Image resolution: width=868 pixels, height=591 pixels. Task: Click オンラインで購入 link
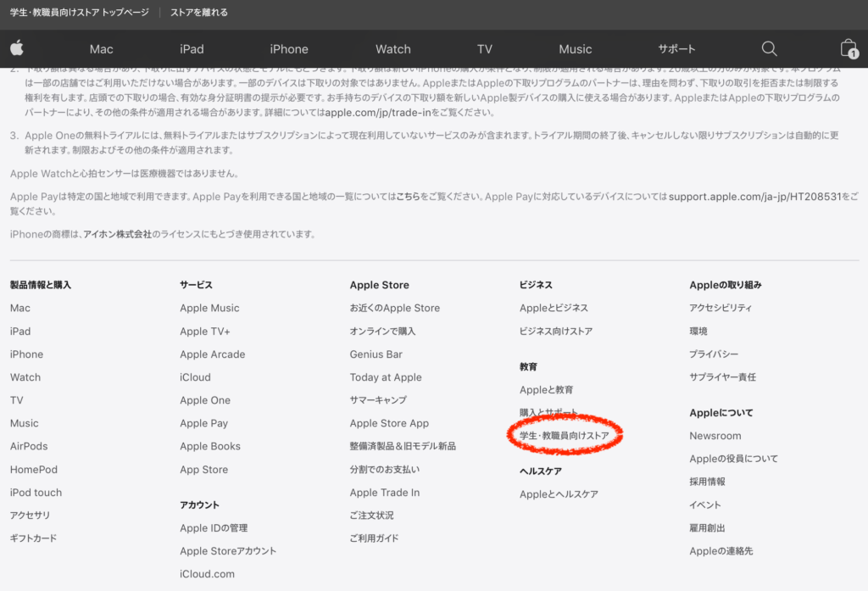pyautogui.click(x=382, y=332)
